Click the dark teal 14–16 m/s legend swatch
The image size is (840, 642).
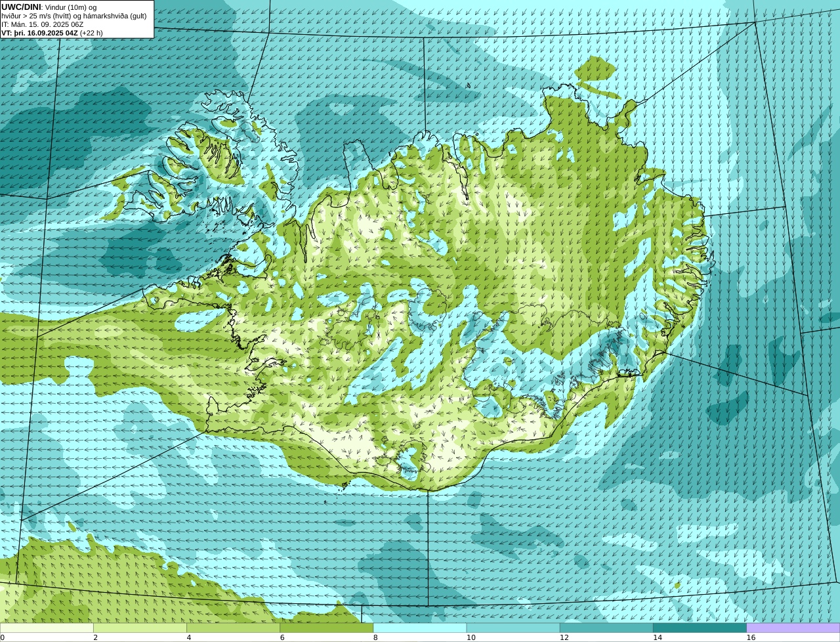pyautogui.click(x=700, y=628)
